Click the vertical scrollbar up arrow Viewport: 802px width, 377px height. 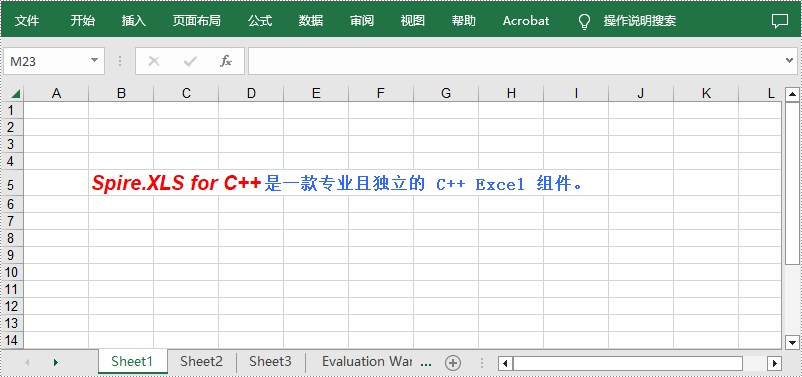792,94
